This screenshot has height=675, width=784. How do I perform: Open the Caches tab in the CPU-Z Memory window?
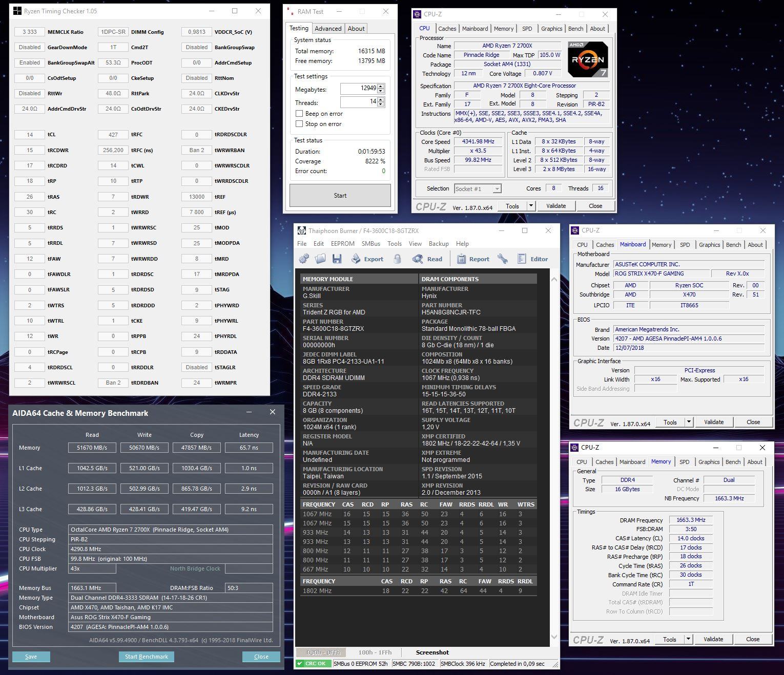click(x=605, y=462)
